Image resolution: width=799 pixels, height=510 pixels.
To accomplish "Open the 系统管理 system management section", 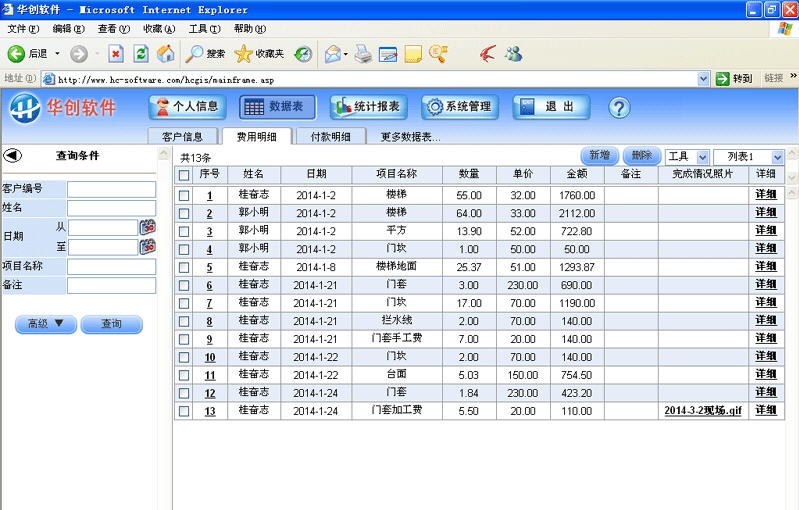I will (x=459, y=107).
